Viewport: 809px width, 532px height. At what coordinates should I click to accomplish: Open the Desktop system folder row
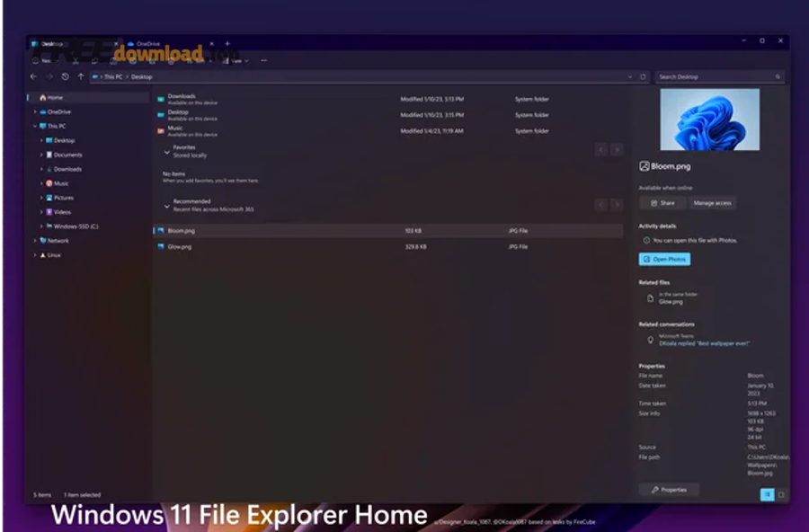tap(389, 115)
